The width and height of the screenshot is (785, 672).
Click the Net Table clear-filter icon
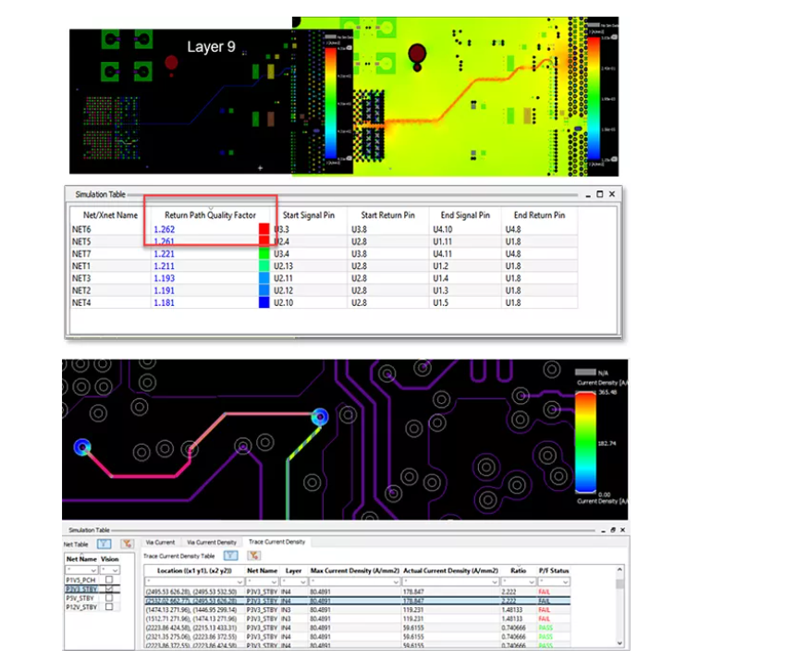pos(127,544)
